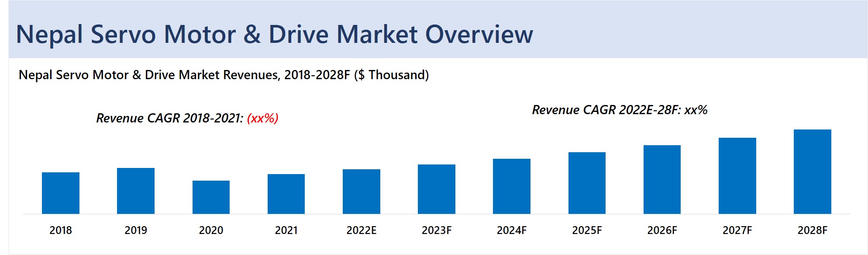
Task: Select the 2025F revenue bar
Action: pyautogui.click(x=587, y=183)
